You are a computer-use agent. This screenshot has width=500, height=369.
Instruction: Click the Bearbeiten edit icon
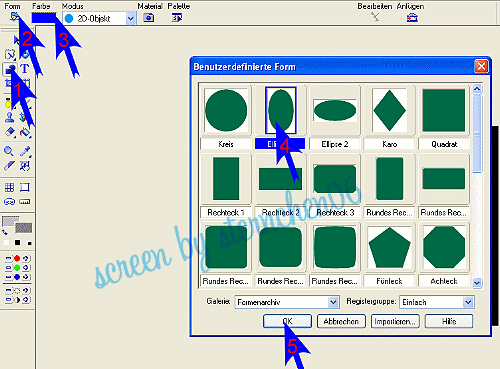[x=375, y=17]
